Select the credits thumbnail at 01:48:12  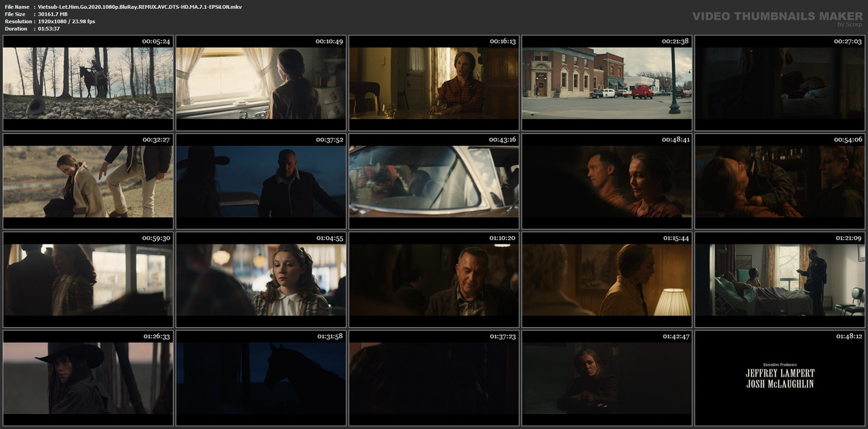pos(780,378)
